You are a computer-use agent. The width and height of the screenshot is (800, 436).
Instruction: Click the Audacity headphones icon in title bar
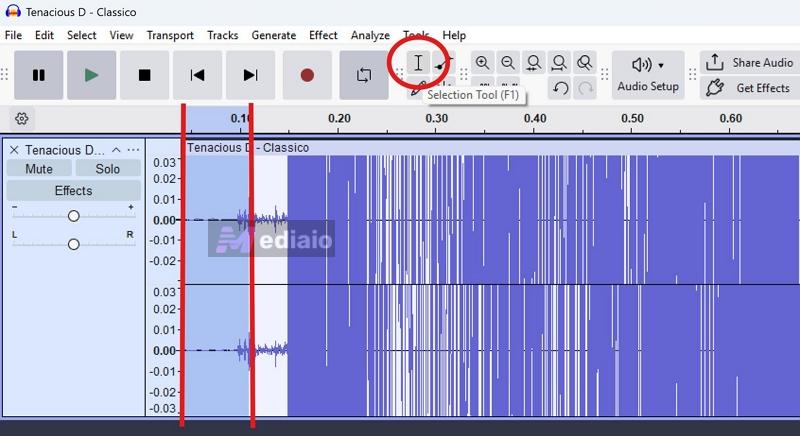tap(13, 11)
